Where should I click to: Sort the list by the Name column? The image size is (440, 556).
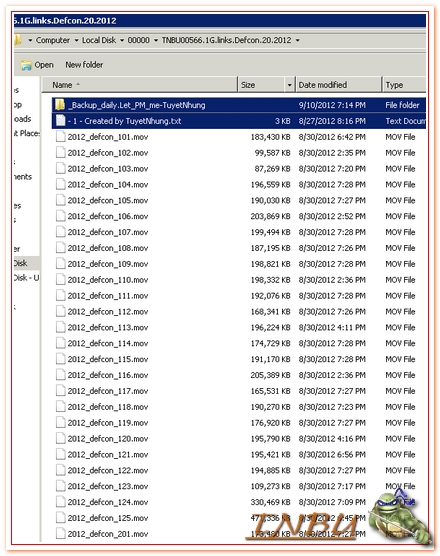[140, 85]
